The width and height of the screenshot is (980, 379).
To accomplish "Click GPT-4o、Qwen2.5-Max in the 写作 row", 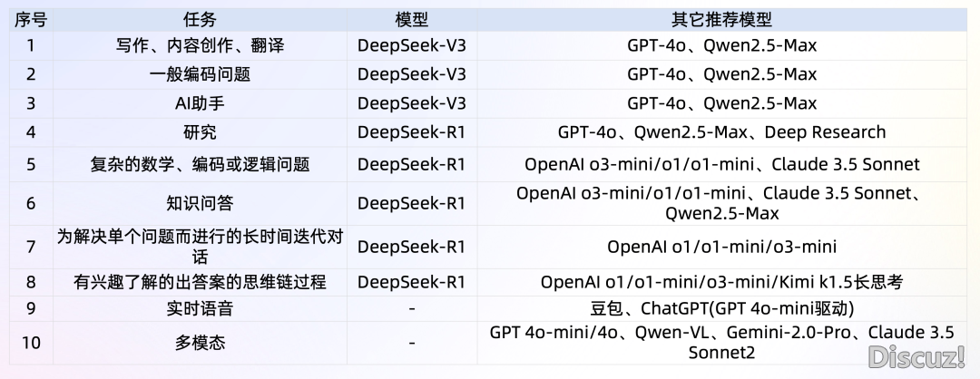I will click(722, 45).
